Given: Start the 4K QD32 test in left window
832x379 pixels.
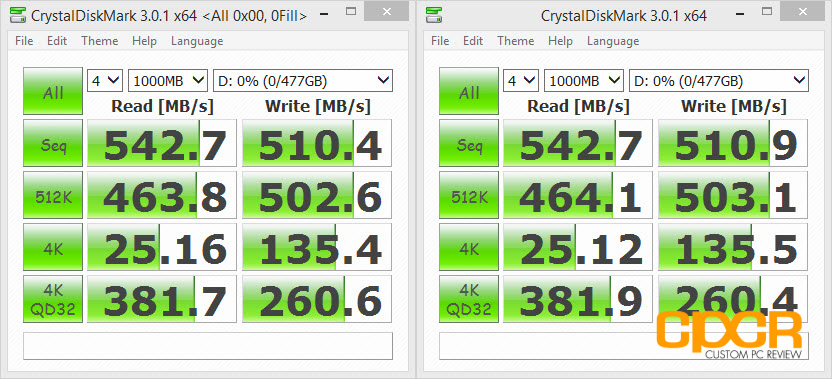Looking at the screenshot, I should (53, 299).
